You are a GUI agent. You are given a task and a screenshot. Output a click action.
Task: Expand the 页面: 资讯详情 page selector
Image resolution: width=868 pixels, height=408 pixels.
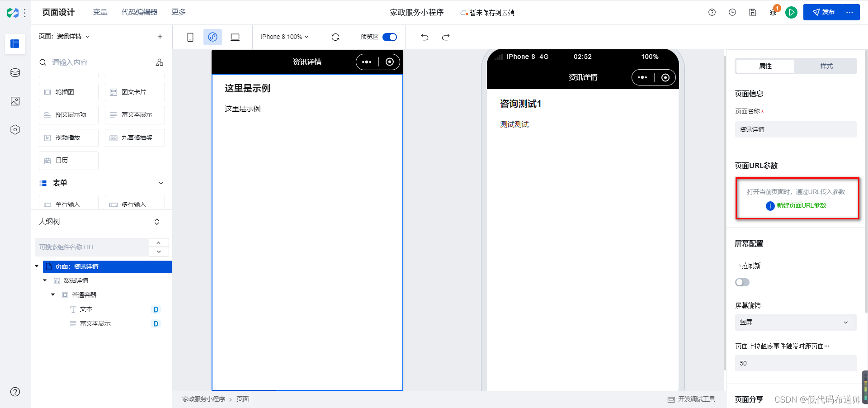(x=64, y=36)
